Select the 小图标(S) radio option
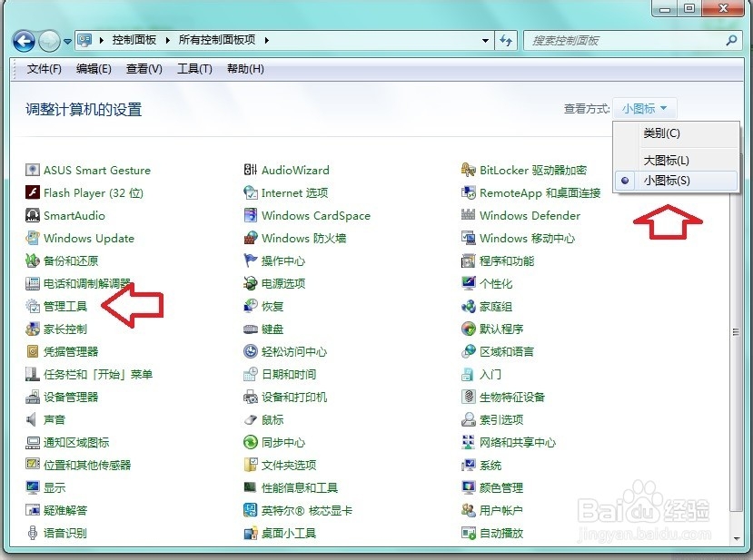Viewport: 753px width, 560px height. pyautogui.click(x=676, y=181)
